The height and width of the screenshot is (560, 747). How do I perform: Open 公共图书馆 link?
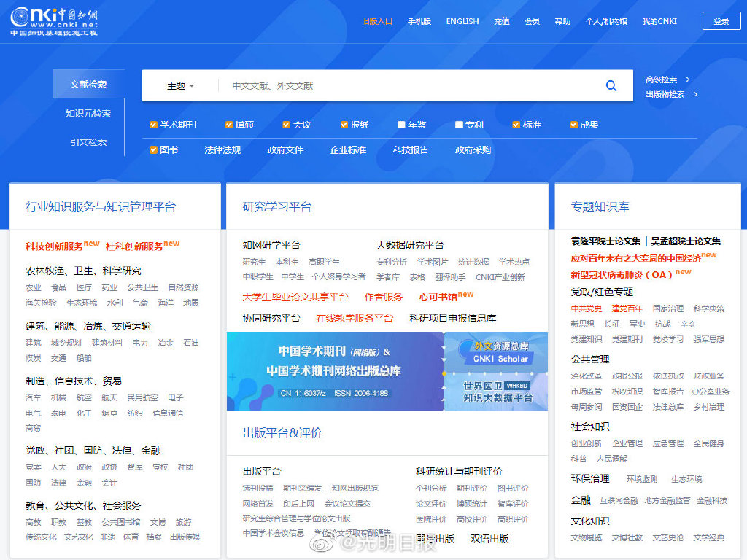(x=121, y=522)
